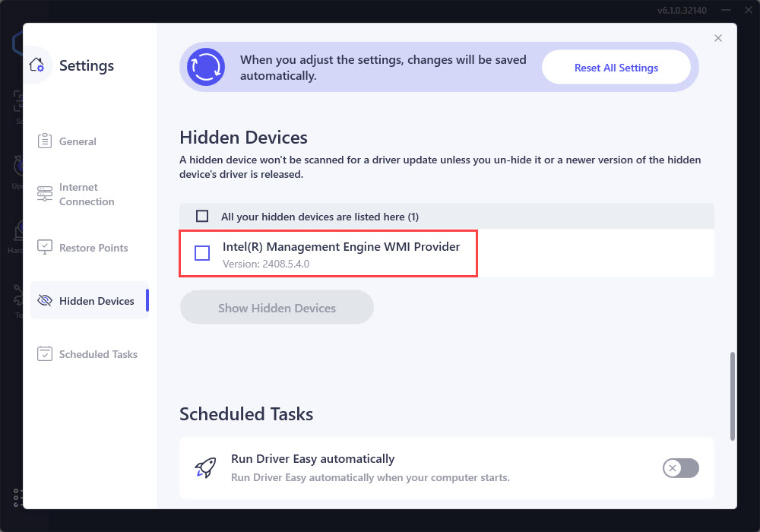Click the vertical scrollbar in settings panel
Screen dimensions: 760x532
coord(732,395)
